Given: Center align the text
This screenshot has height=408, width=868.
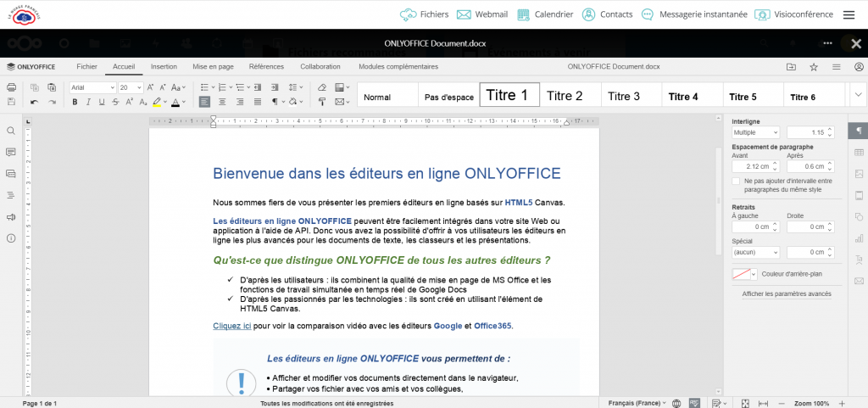Looking at the screenshot, I should click(223, 102).
